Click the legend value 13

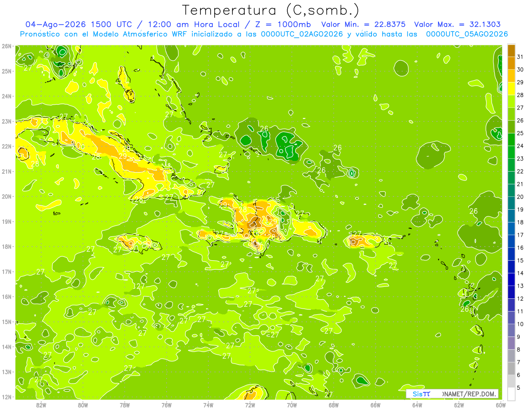pos(520,286)
